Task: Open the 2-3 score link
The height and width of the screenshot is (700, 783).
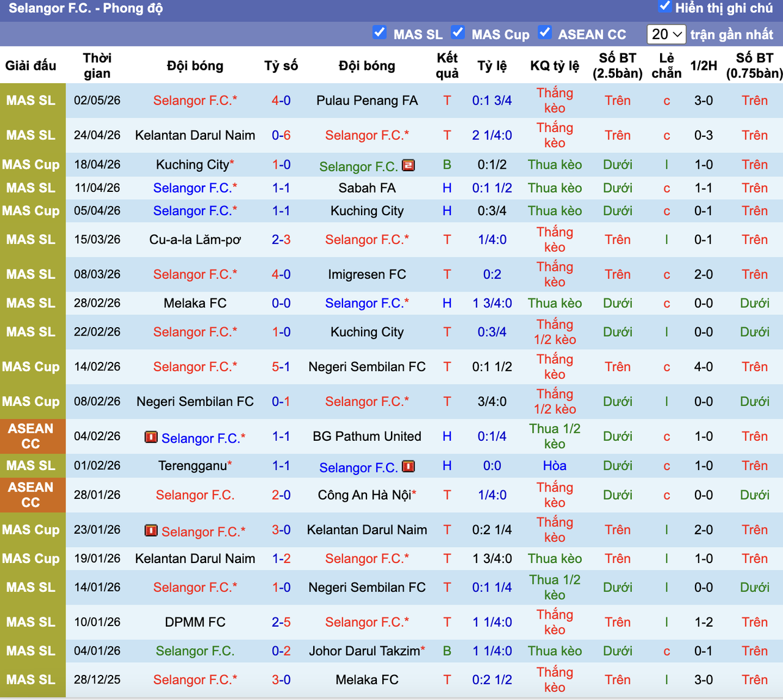Action: 281,240
